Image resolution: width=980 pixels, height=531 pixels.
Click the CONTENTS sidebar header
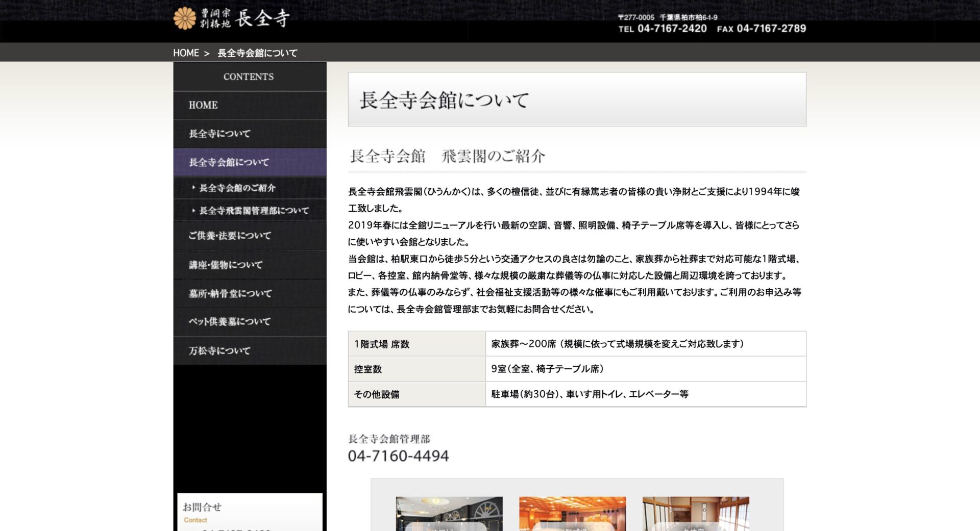tap(250, 77)
